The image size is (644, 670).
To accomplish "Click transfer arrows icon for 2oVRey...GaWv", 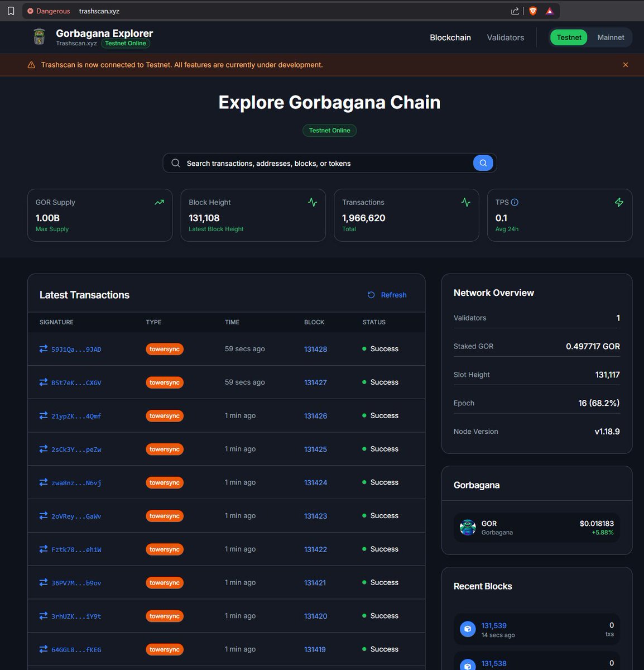I will (44, 516).
